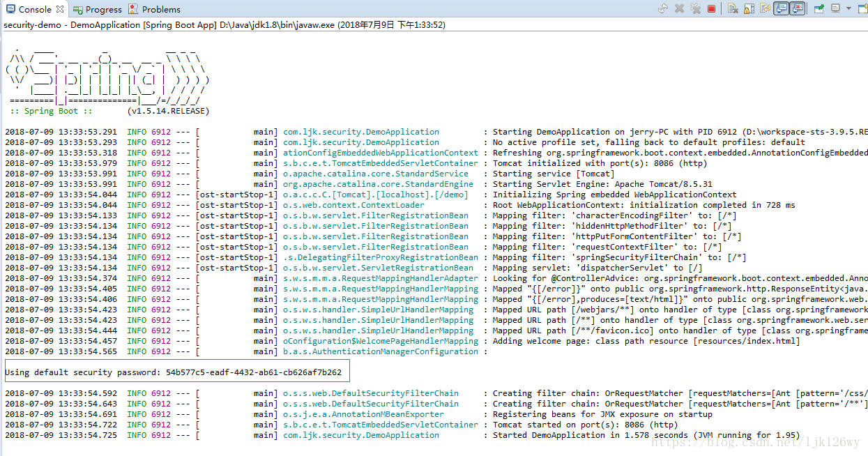This screenshot has height=456, width=868.
Task: Click the security-demo launch description text
Action: [x=224, y=24]
